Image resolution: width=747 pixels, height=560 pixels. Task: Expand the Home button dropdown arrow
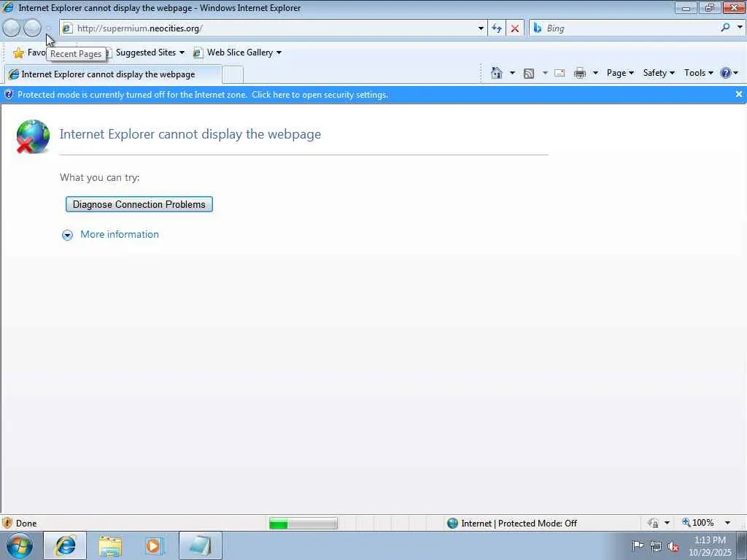[512, 73]
